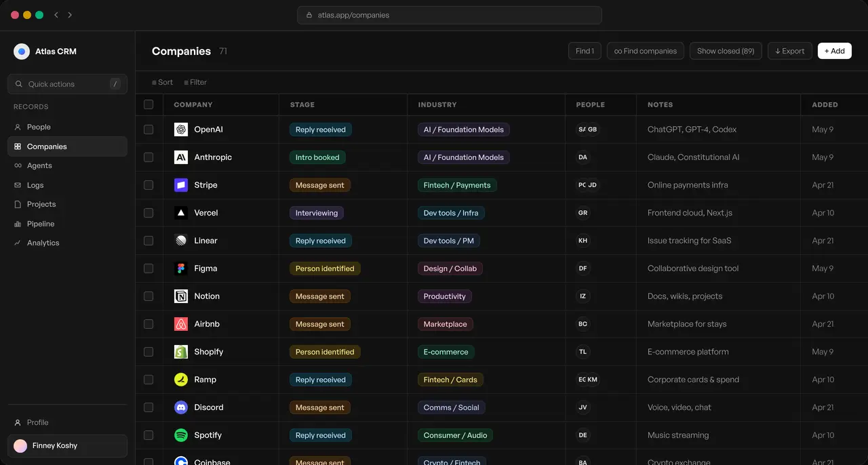Click the Pipeline bar-chart icon
This screenshot has width=868, height=465.
18,224
